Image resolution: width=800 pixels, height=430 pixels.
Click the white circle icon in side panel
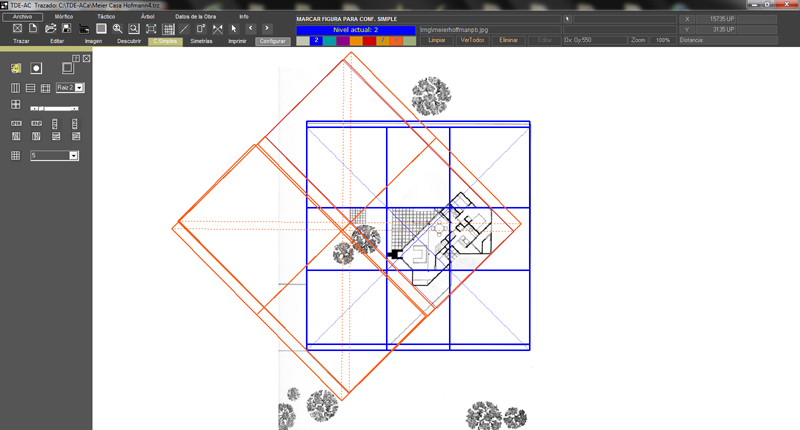coord(36,68)
